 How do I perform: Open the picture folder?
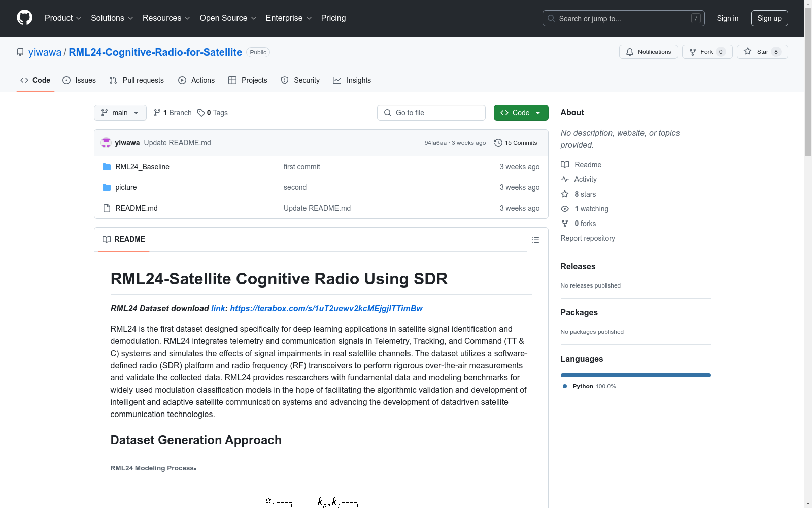point(126,187)
